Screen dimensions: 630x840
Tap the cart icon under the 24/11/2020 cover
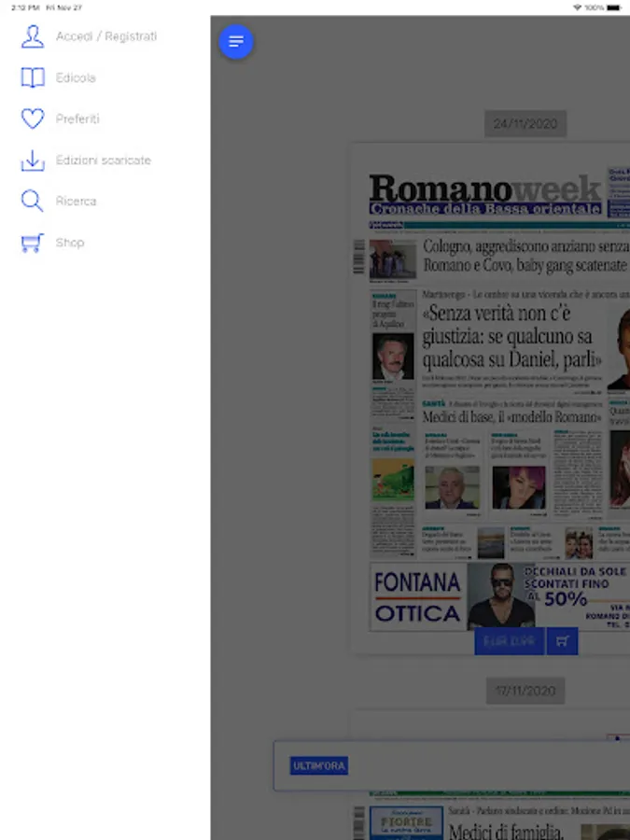point(562,641)
